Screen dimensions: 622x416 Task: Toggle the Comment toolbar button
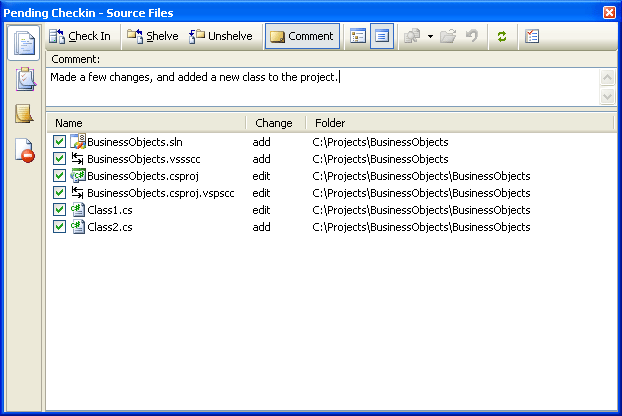coord(302,37)
